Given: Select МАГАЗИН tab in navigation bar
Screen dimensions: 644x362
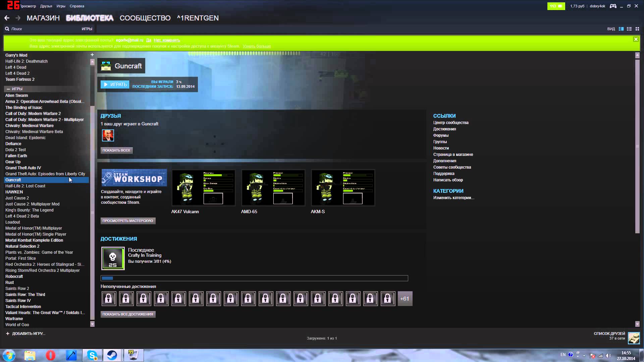Looking at the screenshot, I should click(43, 18).
